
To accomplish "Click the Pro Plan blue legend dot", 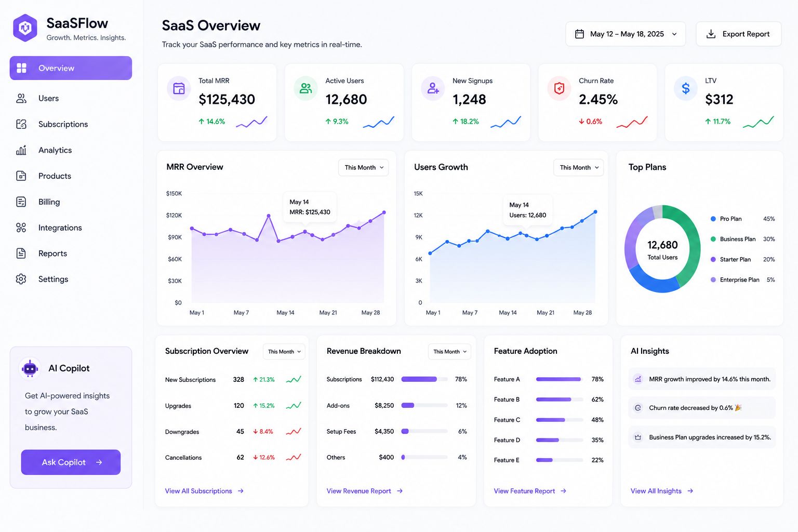I will click(x=713, y=219).
